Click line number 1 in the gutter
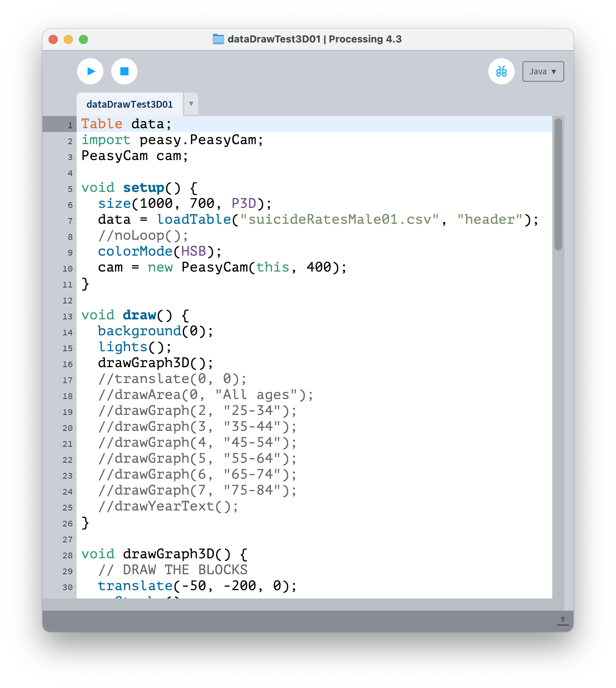 (70, 125)
